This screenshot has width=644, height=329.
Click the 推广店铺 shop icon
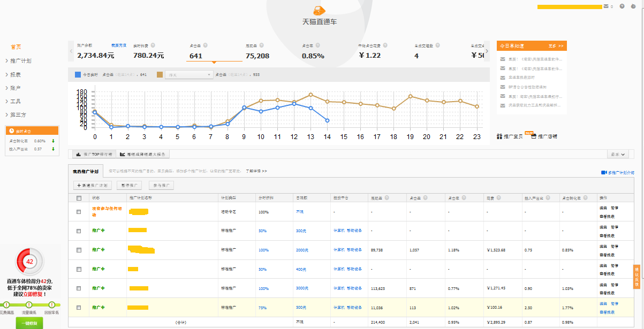click(533, 136)
